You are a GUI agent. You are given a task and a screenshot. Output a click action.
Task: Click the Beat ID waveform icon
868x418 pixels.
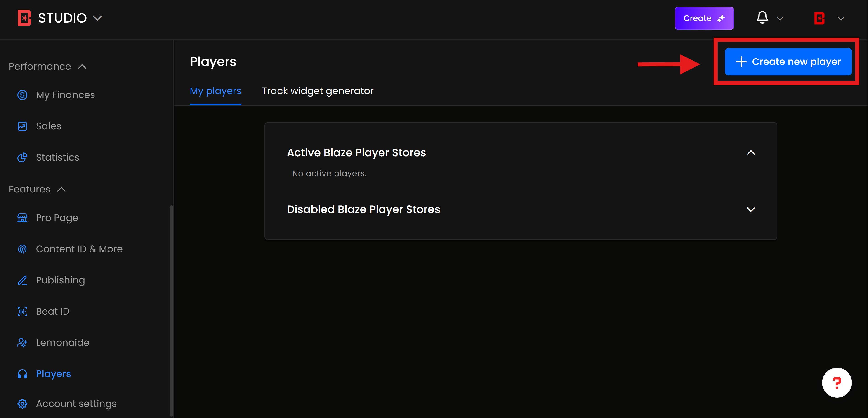pyautogui.click(x=22, y=311)
